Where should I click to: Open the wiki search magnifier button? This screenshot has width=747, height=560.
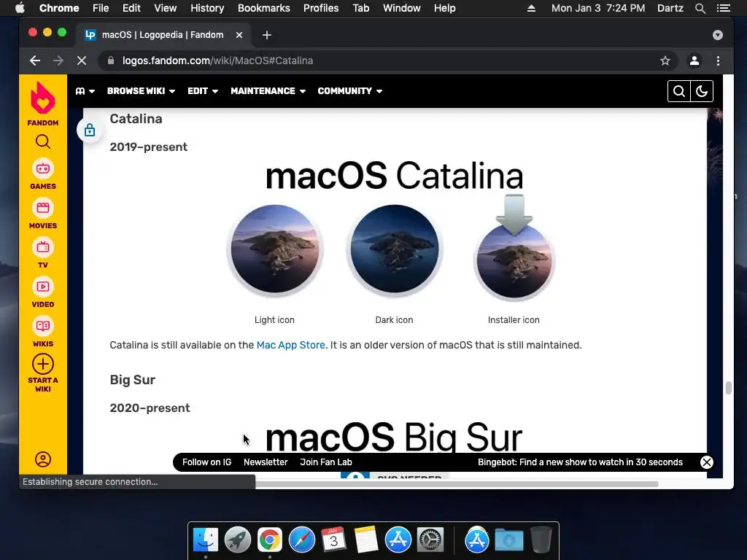tap(679, 91)
